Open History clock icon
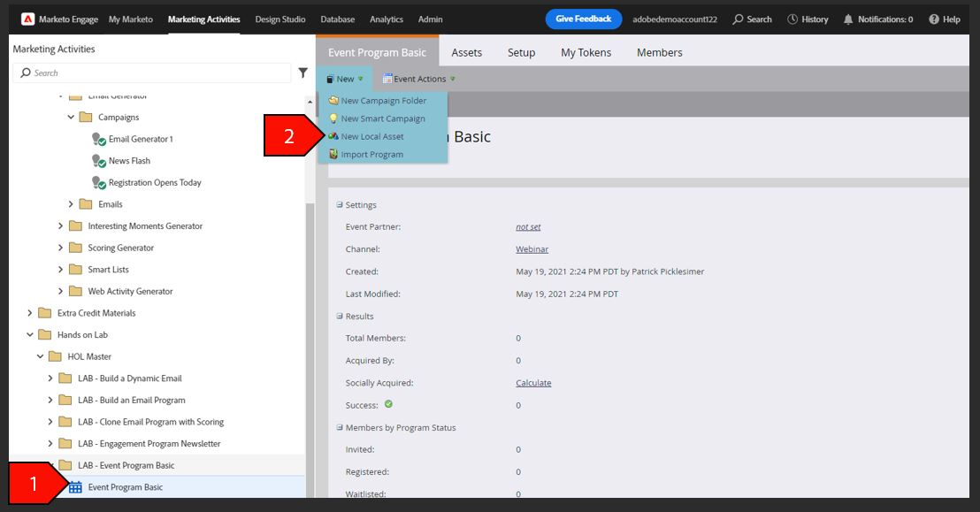The image size is (980, 512). [792, 19]
